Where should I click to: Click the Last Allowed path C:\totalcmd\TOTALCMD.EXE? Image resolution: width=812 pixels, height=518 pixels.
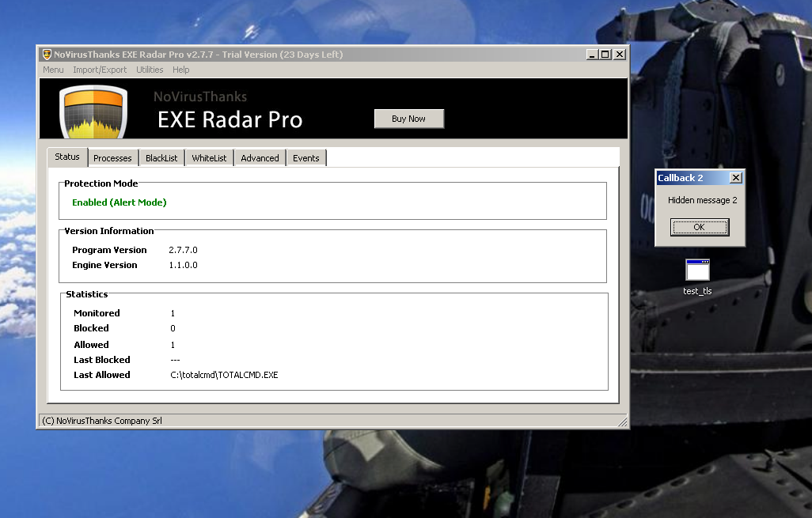tap(224, 375)
